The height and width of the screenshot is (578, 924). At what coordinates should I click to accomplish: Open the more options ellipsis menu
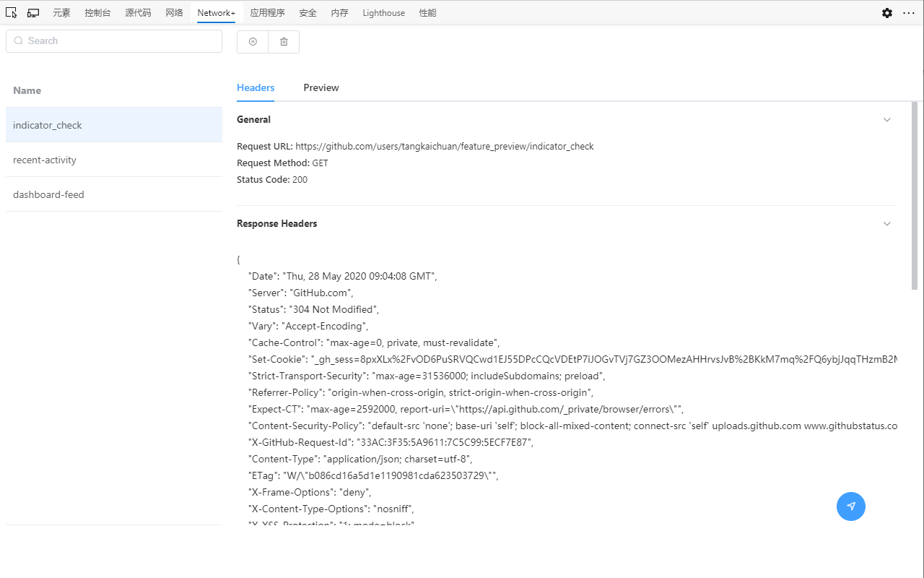pos(909,13)
